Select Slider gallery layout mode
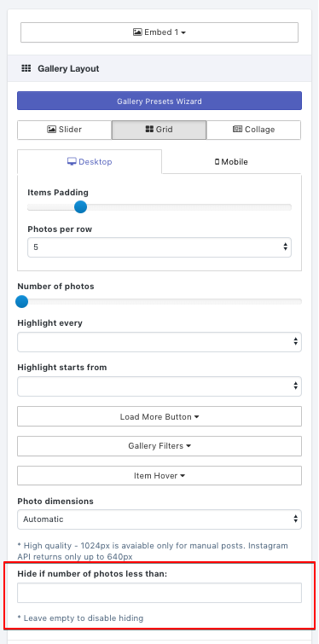319x644 pixels. pos(65,130)
